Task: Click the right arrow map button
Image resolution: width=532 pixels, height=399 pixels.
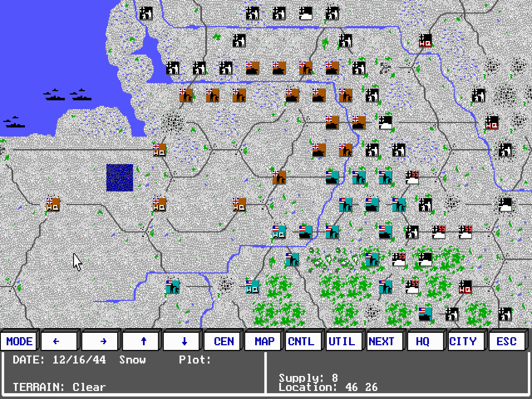Action: pyautogui.click(x=100, y=341)
